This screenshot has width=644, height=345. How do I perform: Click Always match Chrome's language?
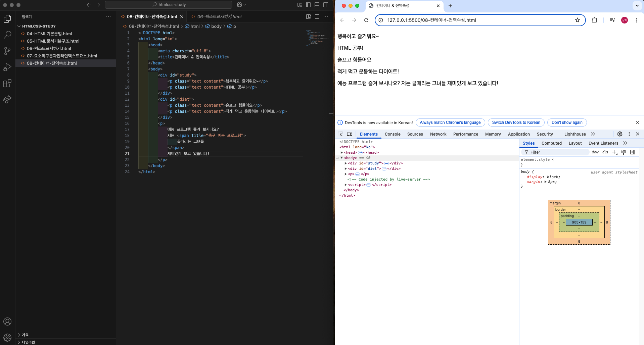450,122
